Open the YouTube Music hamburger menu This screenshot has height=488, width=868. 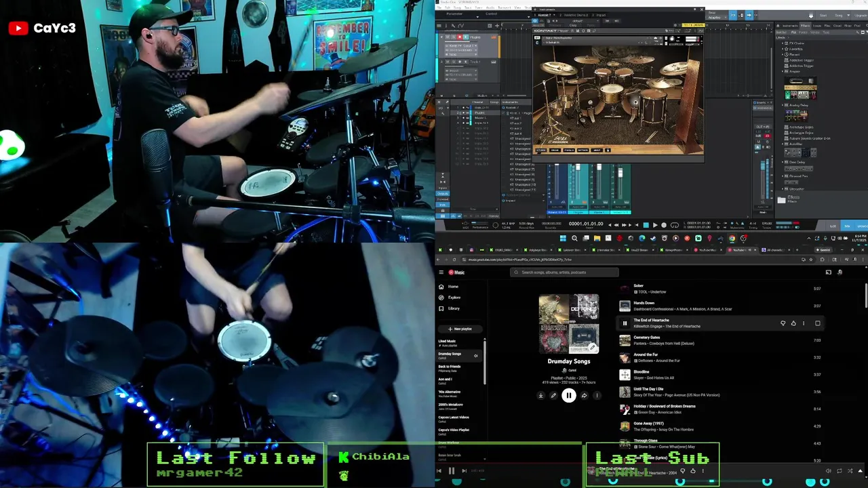click(441, 272)
